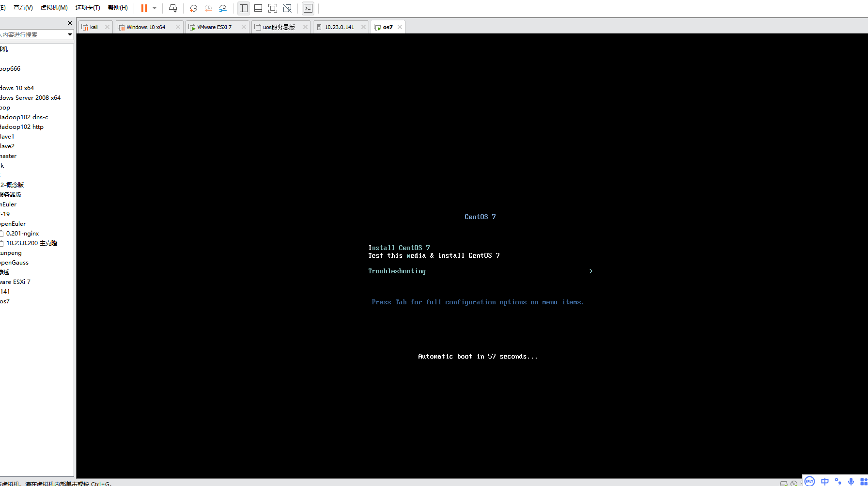Select ESXi 7 entry in the library list
The image size is (868, 486).
click(x=15, y=282)
